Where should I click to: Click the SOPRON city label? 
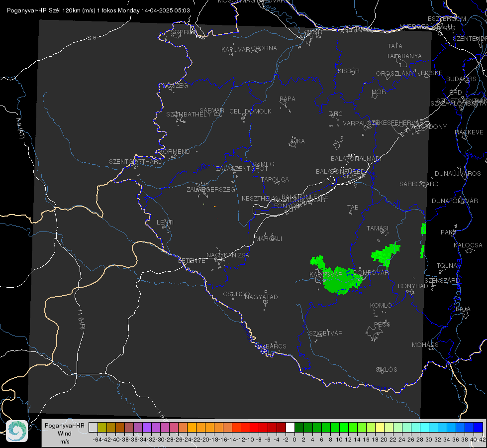(x=184, y=32)
